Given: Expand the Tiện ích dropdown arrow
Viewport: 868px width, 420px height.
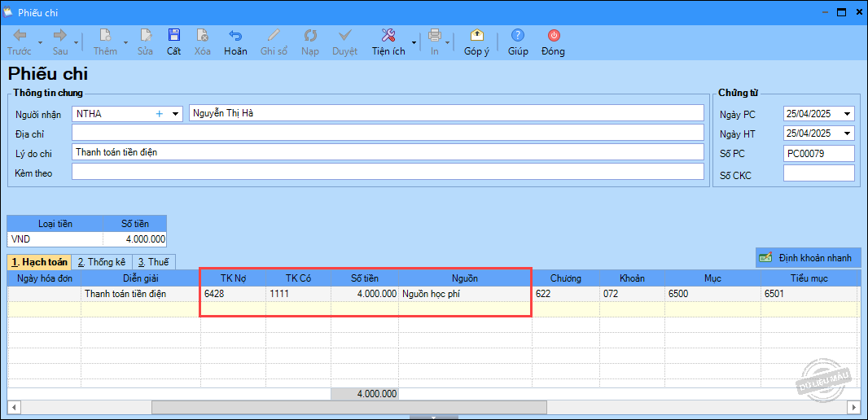Looking at the screenshot, I should coord(414,42).
